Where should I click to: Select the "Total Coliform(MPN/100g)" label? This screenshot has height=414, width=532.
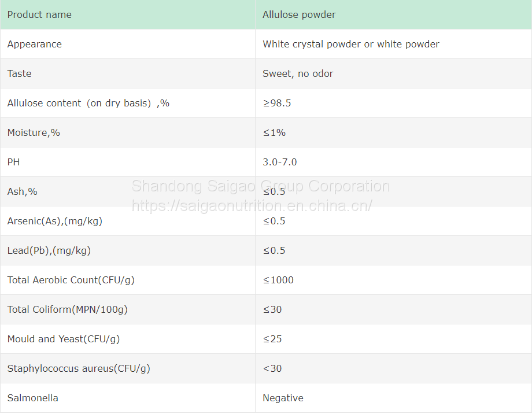[67, 309]
